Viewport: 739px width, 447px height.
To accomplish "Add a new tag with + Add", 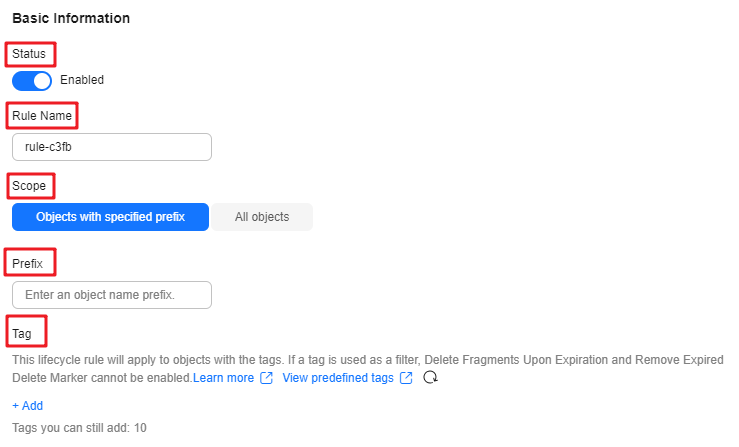I will (x=28, y=406).
